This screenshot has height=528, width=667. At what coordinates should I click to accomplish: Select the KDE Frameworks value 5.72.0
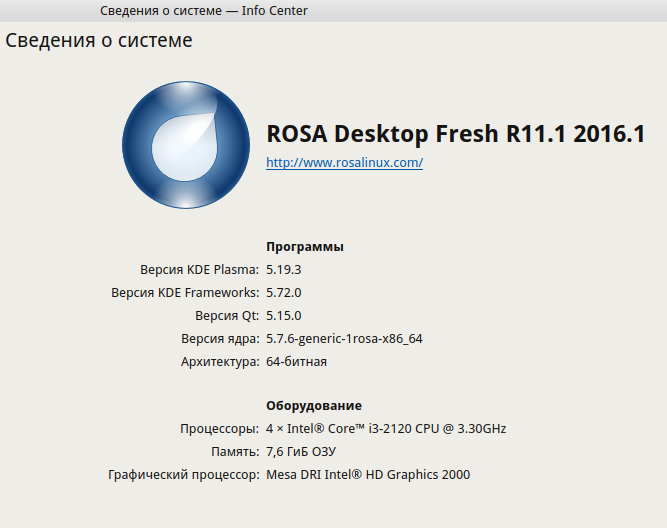[x=284, y=293]
